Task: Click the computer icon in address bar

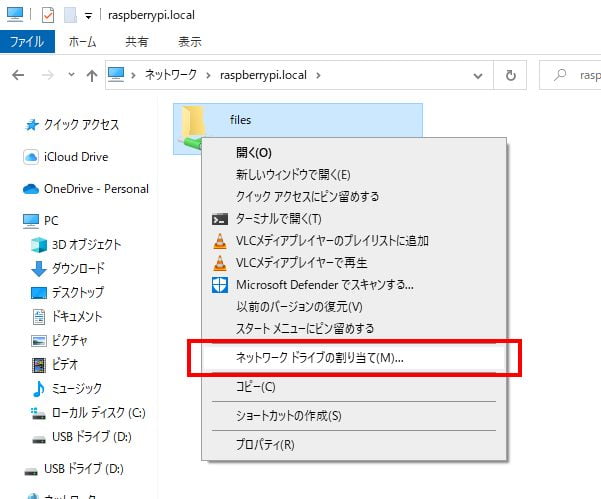Action: 116,74
